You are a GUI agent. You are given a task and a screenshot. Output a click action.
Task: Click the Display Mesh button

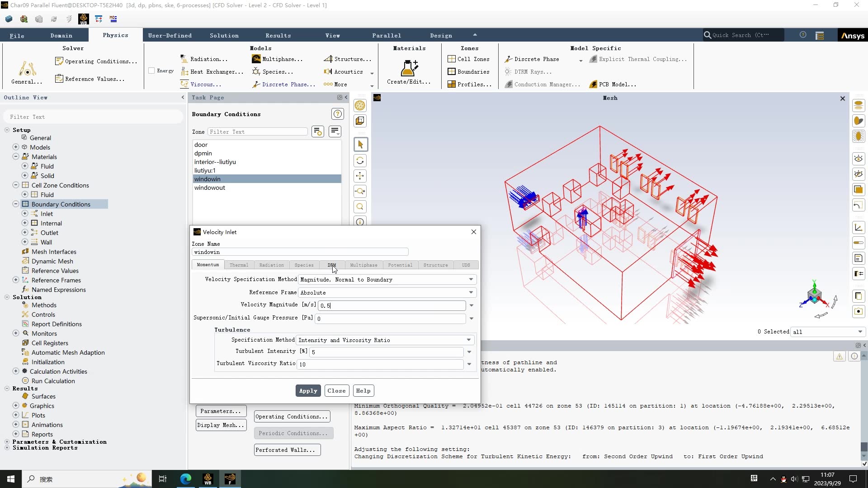221,425
